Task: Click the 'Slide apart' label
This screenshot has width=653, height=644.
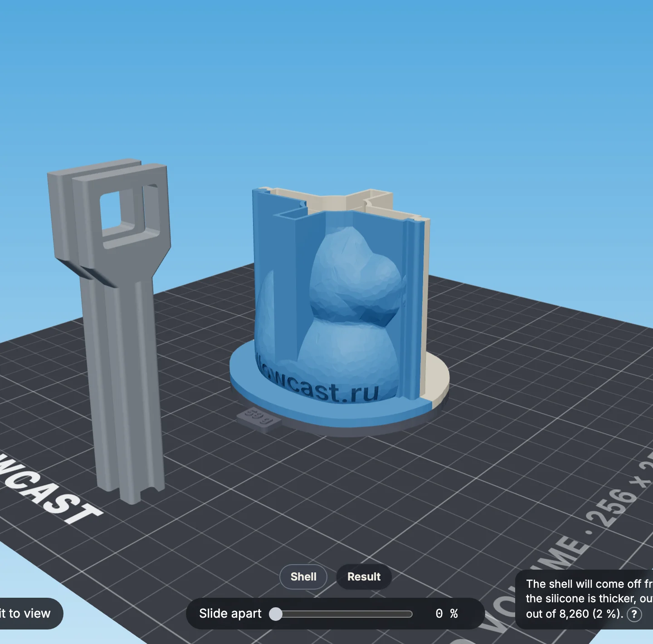Action: pos(230,614)
